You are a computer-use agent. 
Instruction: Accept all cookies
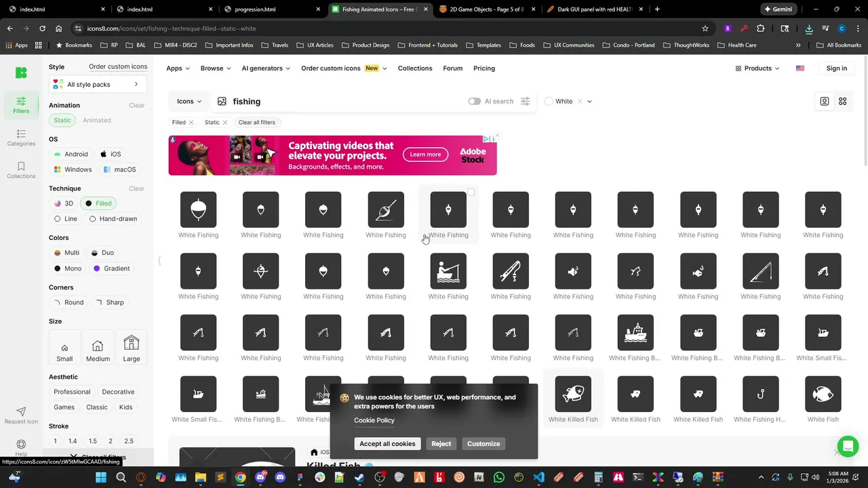387,444
